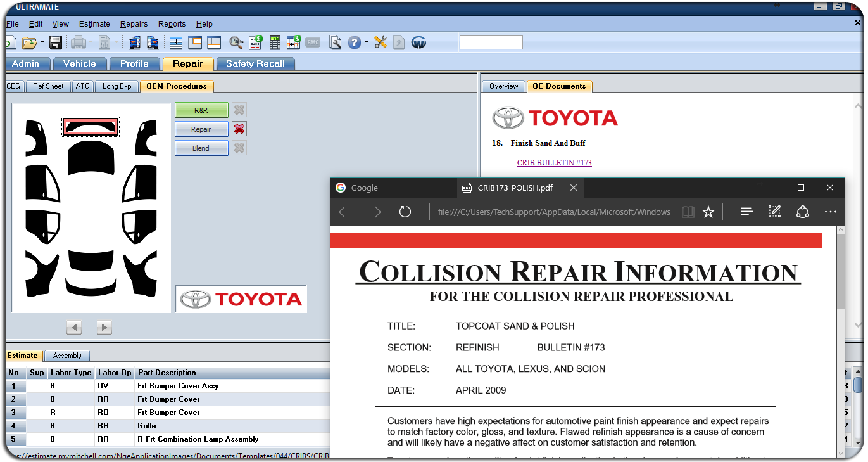Open the Assembly tab

click(x=68, y=356)
